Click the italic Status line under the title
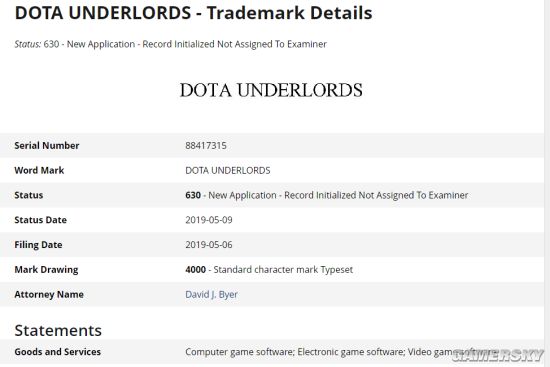This screenshot has height=367, width=550. tap(170, 44)
